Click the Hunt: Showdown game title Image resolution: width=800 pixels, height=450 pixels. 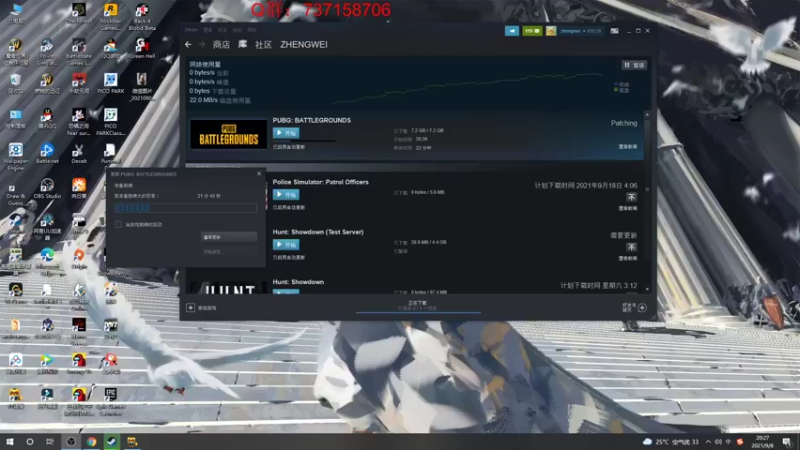298,282
